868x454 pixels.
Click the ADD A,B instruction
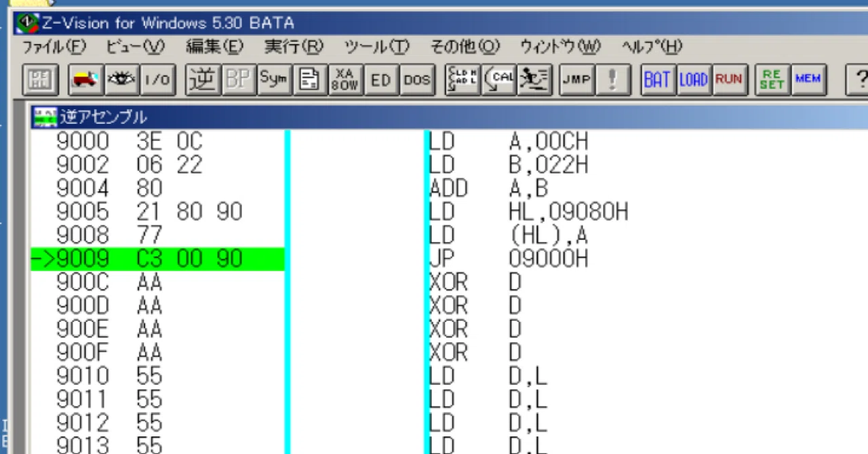coord(489,188)
